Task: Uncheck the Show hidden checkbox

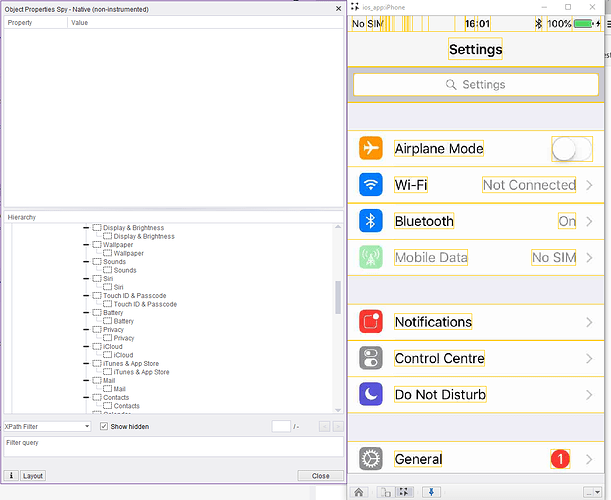Action: tap(104, 426)
